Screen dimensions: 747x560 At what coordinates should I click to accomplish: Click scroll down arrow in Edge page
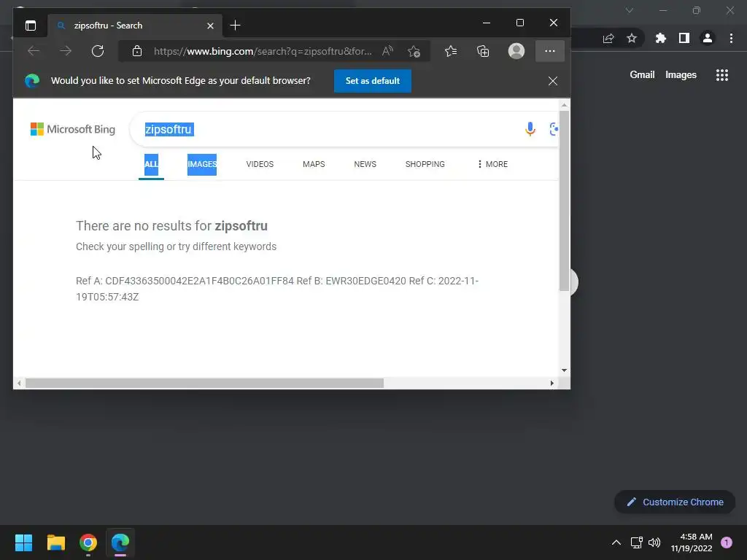click(x=564, y=370)
